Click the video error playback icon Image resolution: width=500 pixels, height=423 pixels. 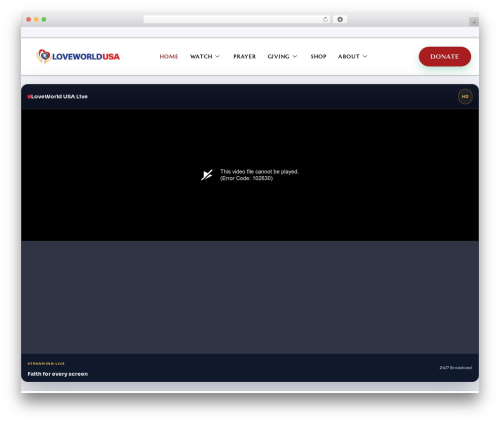[207, 175]
